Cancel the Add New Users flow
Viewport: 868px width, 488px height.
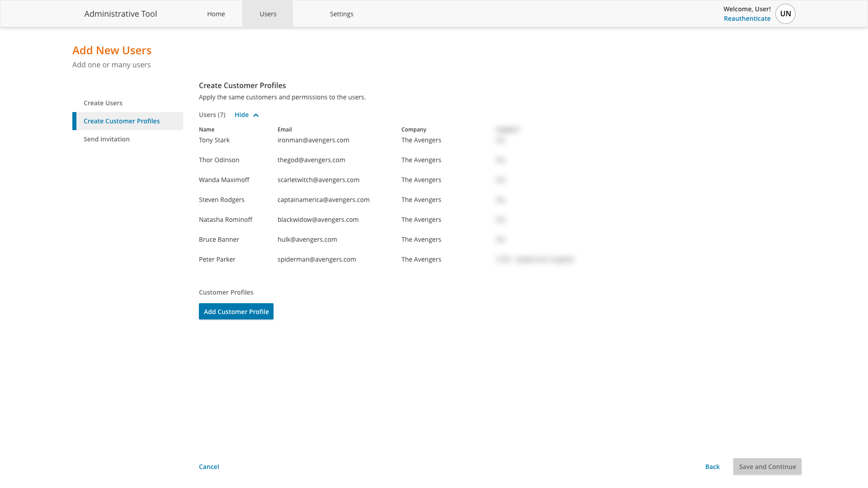click(x=208, y=466)
